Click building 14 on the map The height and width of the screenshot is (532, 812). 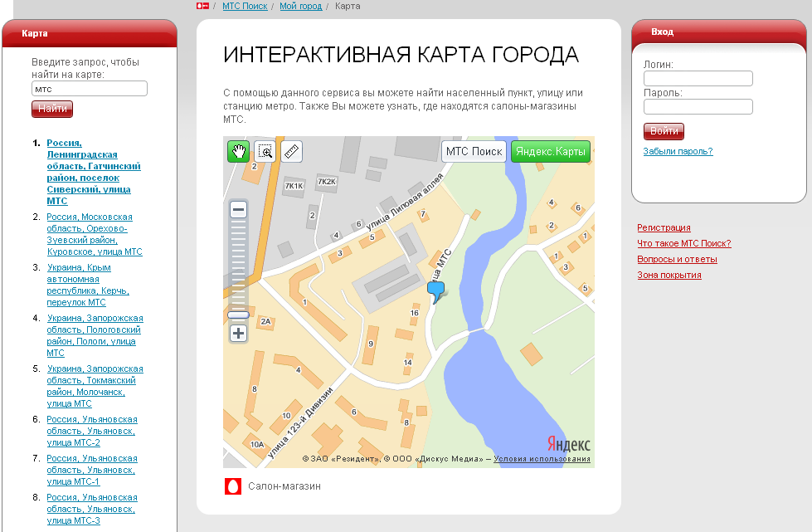(x=408, y=363)
